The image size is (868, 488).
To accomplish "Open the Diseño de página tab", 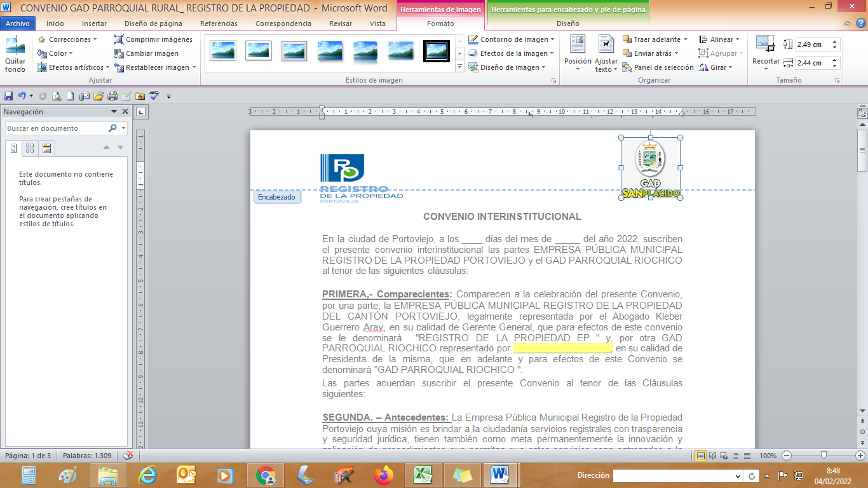I will tap(153, 24).
